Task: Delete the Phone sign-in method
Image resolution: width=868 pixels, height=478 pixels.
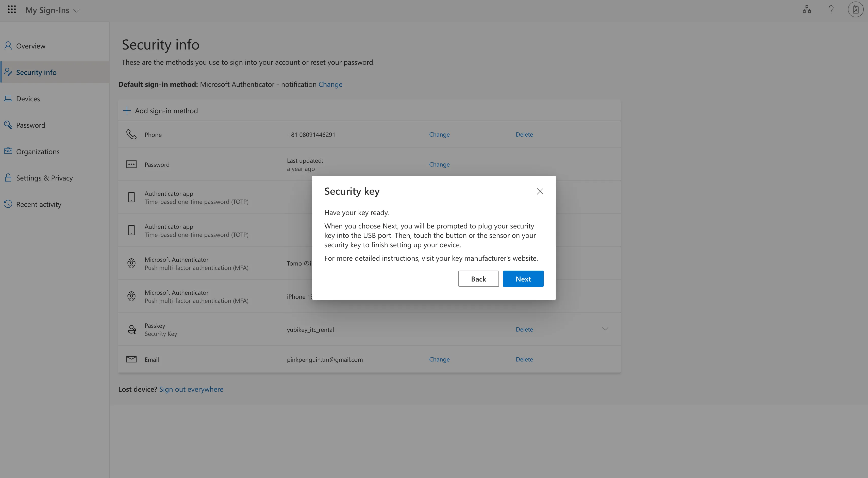Action: [524, 135]
